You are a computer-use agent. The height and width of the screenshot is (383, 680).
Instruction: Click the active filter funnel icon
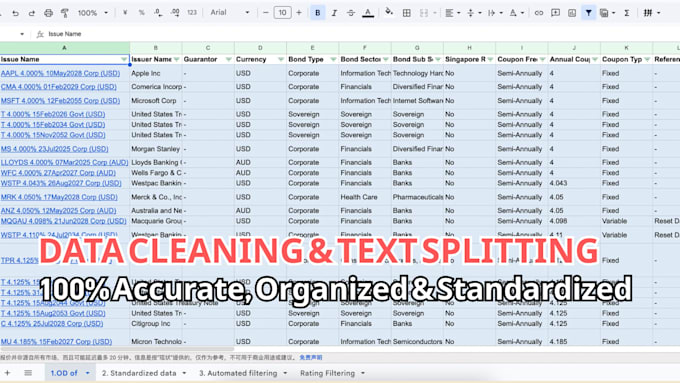tap(588, 13)
